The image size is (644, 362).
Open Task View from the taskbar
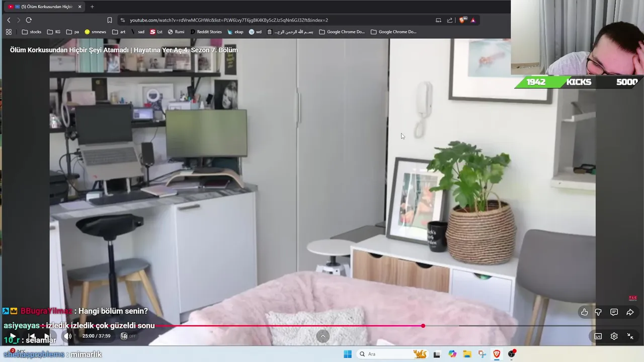(437, 354)
